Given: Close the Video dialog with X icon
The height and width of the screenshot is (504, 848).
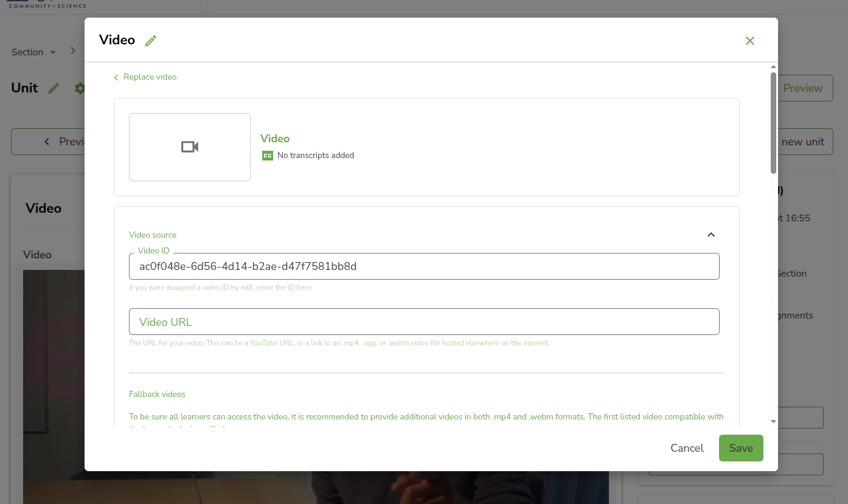Looking at the screenshot, I should point(750,41).
